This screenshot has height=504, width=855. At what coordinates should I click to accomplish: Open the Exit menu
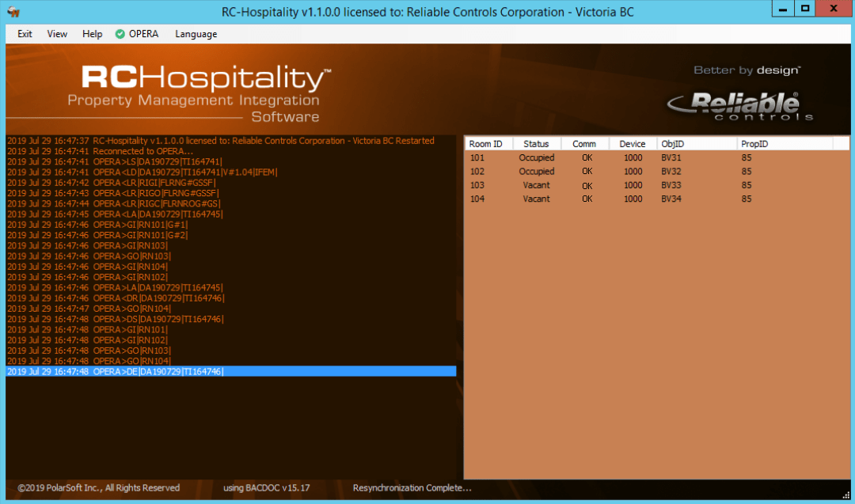tap(25, 34)
